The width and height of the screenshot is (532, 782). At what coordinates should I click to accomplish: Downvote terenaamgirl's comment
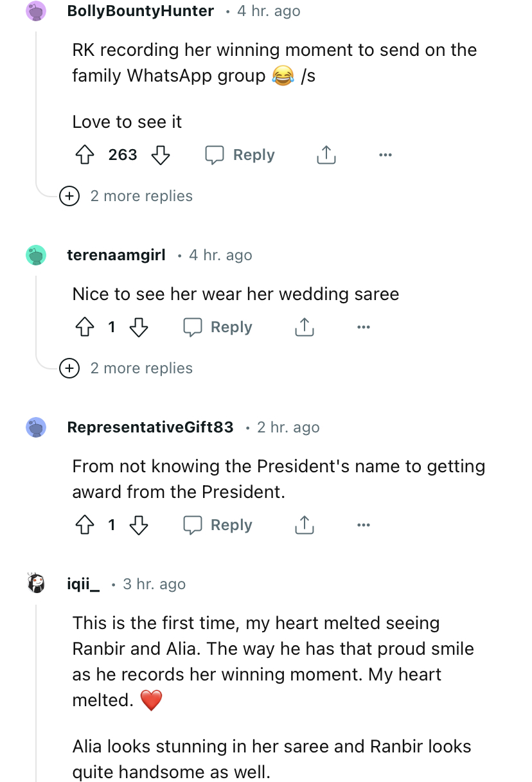(x=138, y=327)
